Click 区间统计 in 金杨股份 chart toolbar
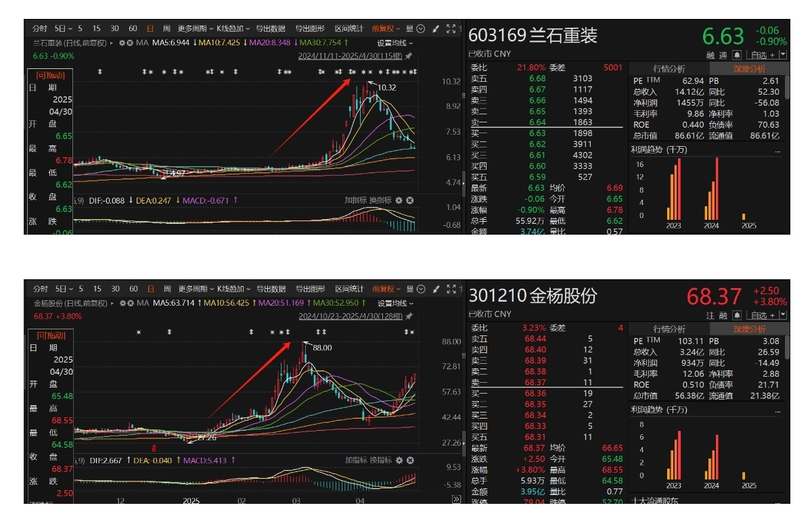Image resolution: width=812 pixels, height=516 pixels. [348, 289]
